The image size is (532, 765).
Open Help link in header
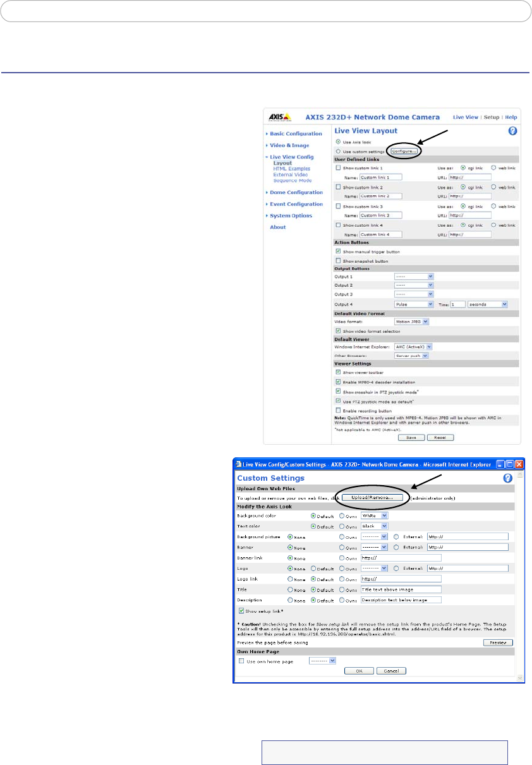511,117
